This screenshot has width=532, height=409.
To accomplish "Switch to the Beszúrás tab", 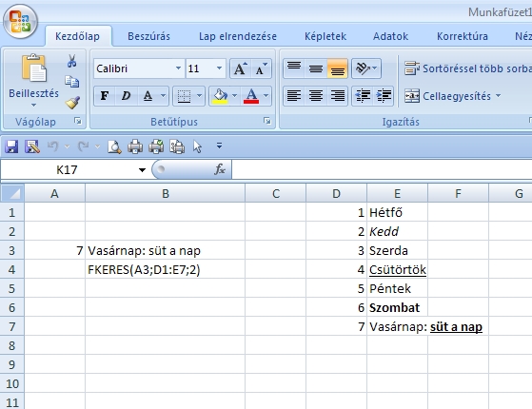I will tap(148, 36).
